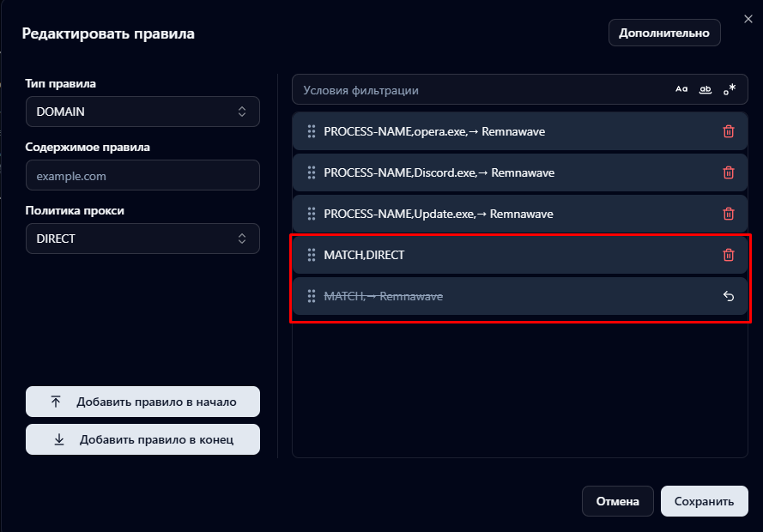
Task: Click Добавить правило в начало
Action: click(x=142, y=402)
